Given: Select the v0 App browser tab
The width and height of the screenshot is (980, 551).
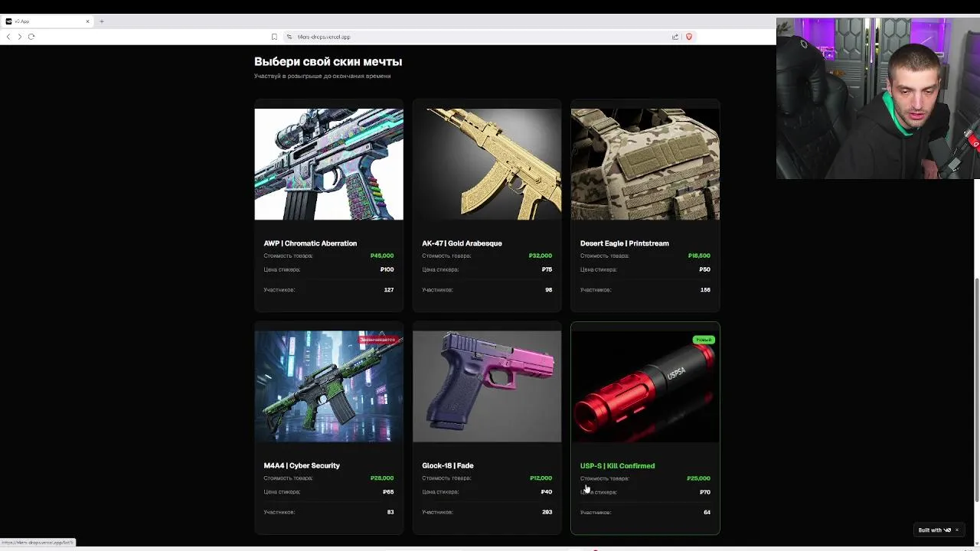Looking at the screenshot, I should 47,21.
